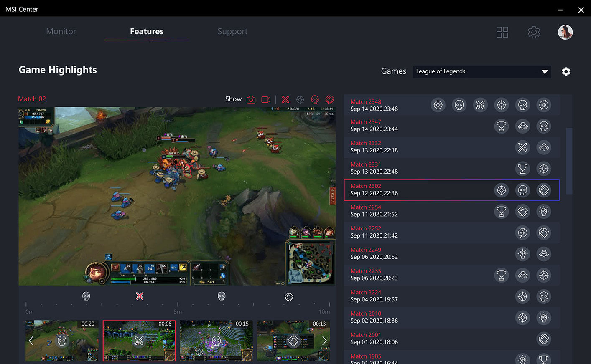This screenshot has height=364, width=591.
Task: Toggle the screenshot camera filter next to Show
Action: click(x=251, y=99)
